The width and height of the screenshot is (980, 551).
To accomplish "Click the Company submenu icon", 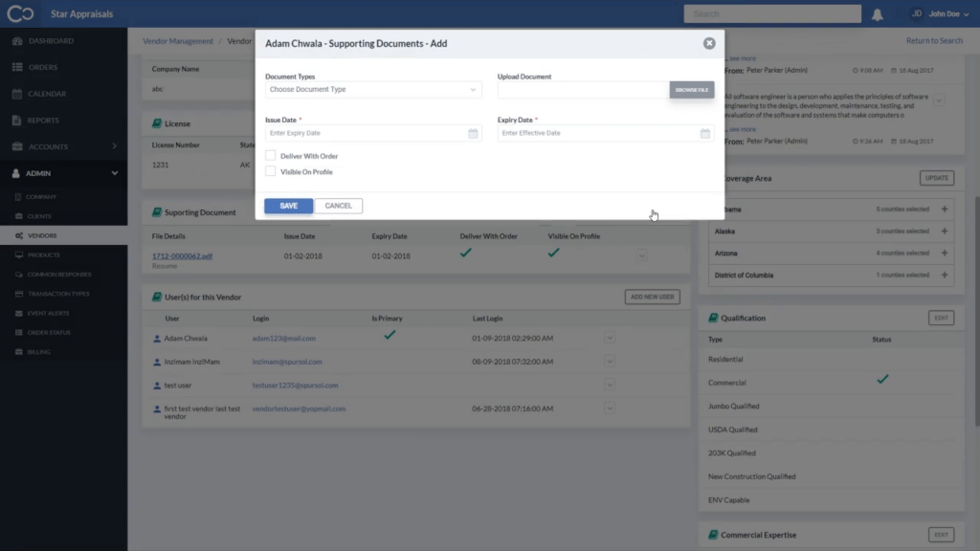I will pos(18,197).
